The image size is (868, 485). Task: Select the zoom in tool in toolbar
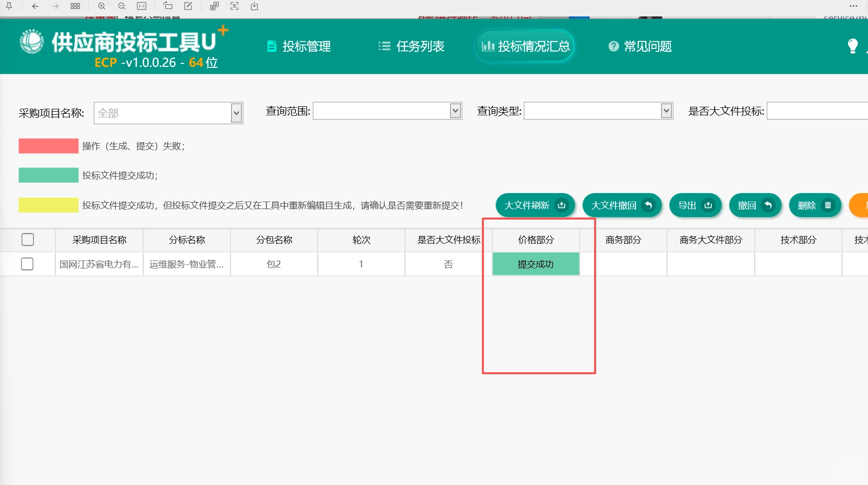point(102,6)
